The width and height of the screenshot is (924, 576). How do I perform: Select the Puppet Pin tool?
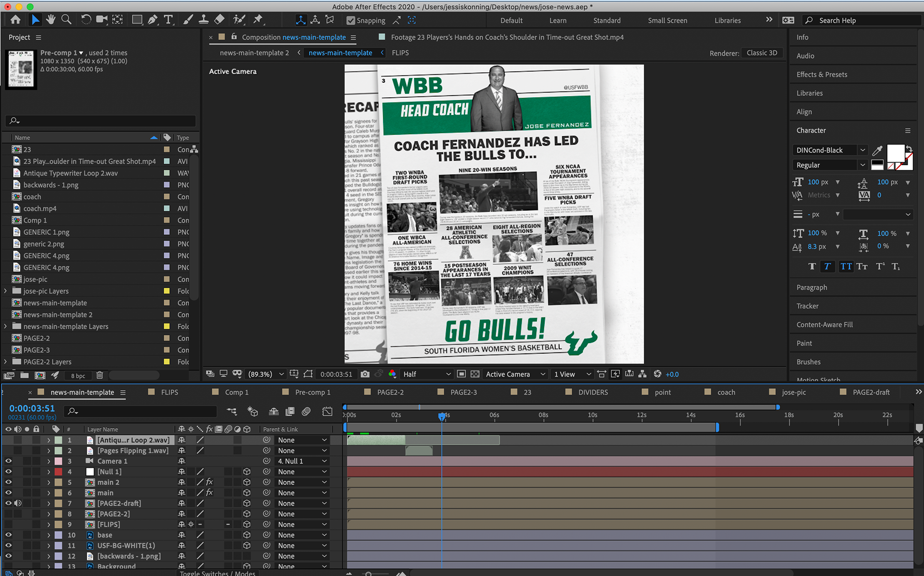click(x=258, y=20)
